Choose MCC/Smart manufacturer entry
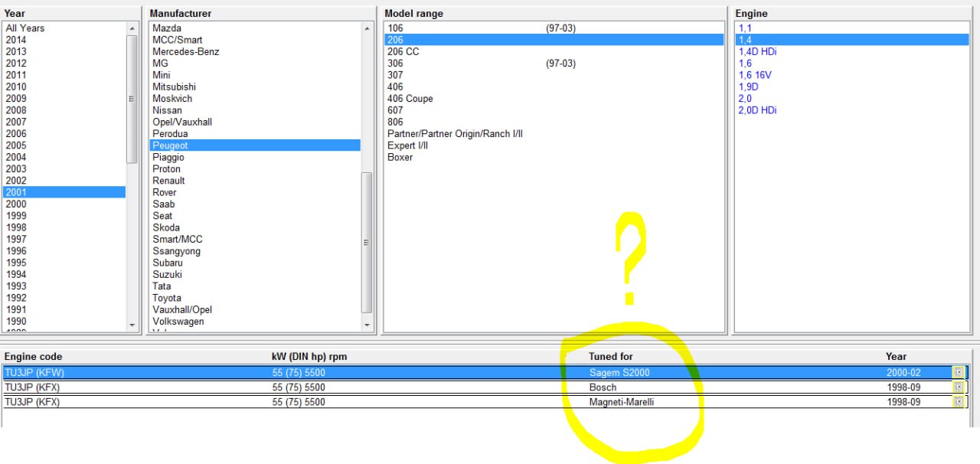This screenshot has width=980, height=464. point(178,40)
